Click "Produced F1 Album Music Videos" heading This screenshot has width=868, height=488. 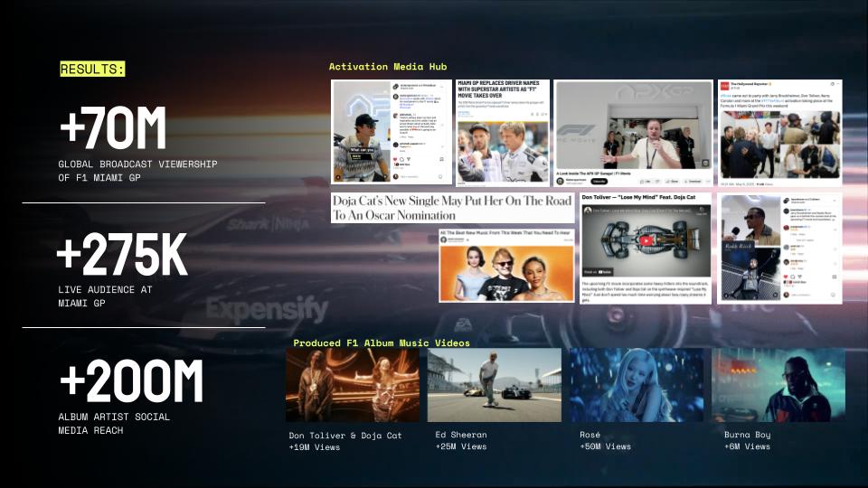click(x=382, y=343)
